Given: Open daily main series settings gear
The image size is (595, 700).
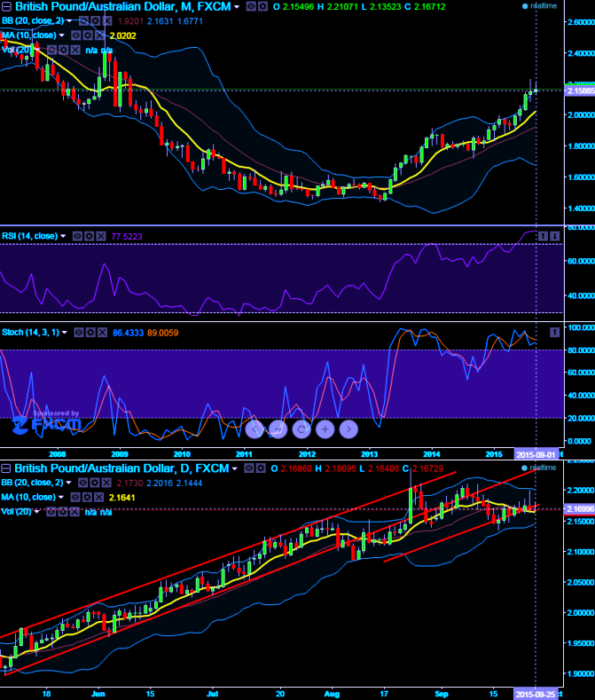Looking at the screenshot, I should tap(260, 468).
